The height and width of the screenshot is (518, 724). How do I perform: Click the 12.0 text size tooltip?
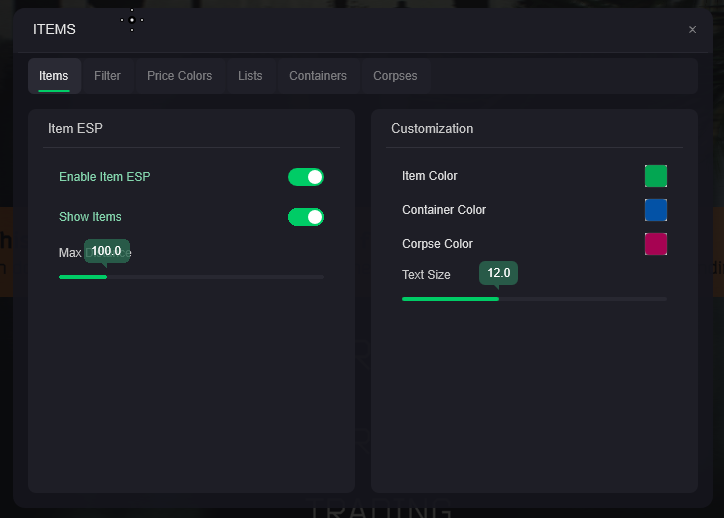pos(498,273)
